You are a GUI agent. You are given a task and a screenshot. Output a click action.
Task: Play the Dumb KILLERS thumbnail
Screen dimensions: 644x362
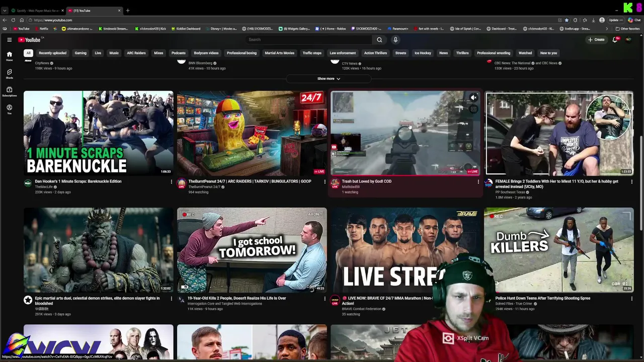click(x=559, y=250)
